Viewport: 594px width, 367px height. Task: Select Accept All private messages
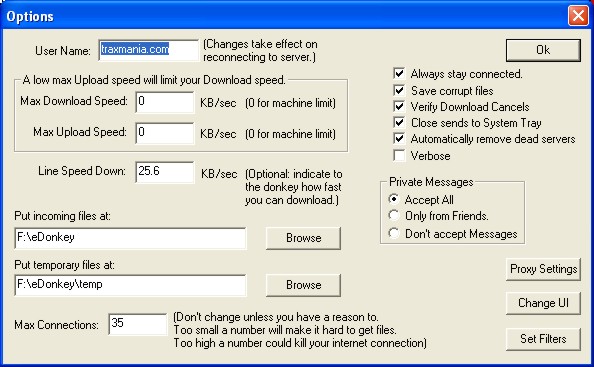tap(394, 199)
